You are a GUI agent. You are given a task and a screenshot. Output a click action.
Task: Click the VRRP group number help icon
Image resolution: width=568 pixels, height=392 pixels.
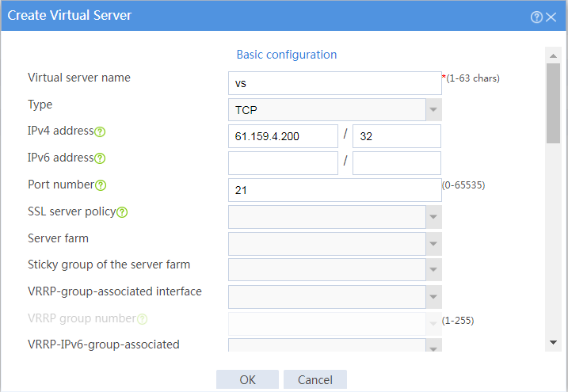click(142, 319)
